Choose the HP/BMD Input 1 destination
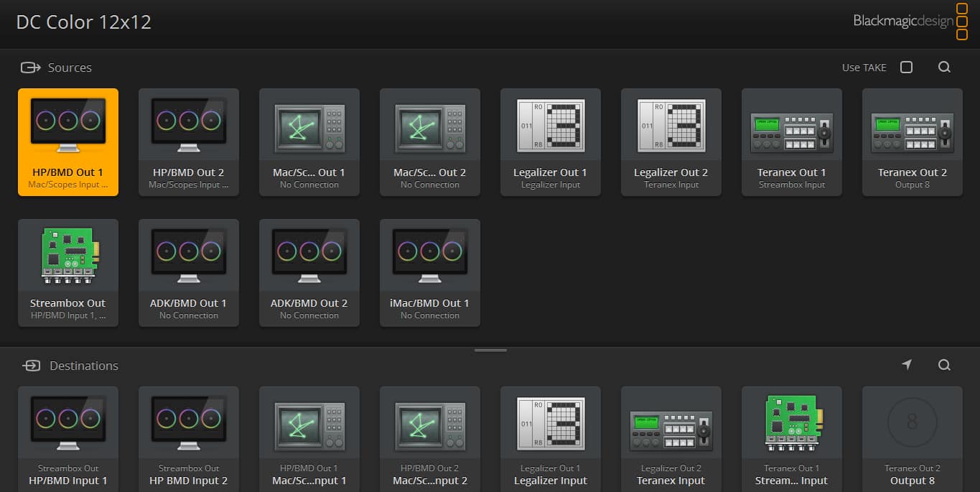The image size is (980, 492). click(68, 439)
